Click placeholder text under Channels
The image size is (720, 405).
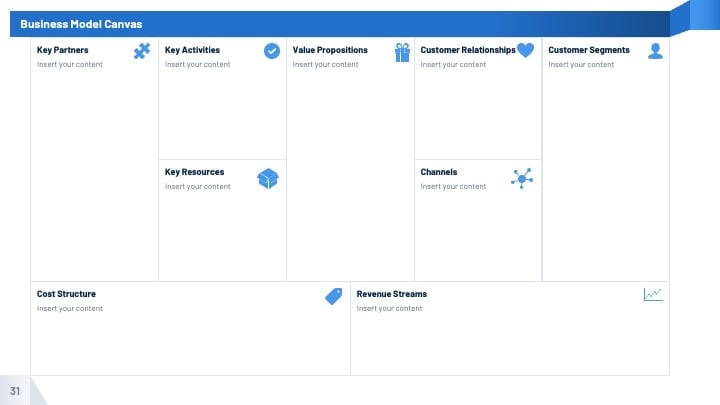tap(453, 186)
